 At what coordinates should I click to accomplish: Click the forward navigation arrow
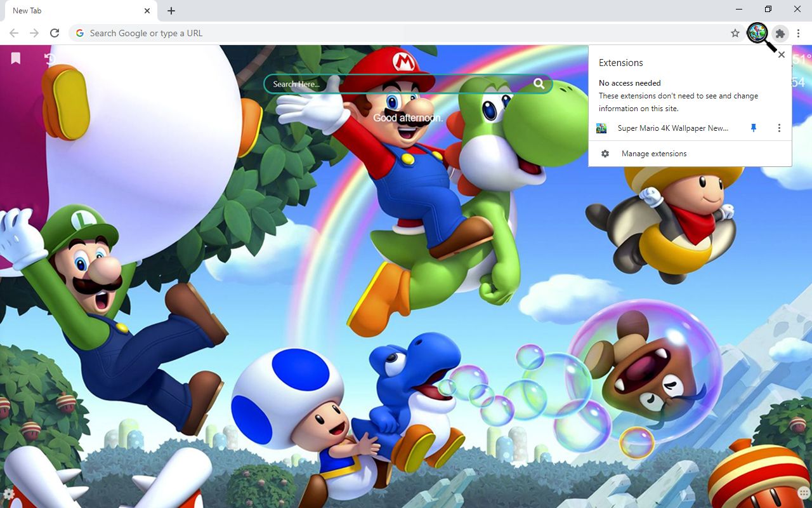pyautogui.click(x=34, y=33)
